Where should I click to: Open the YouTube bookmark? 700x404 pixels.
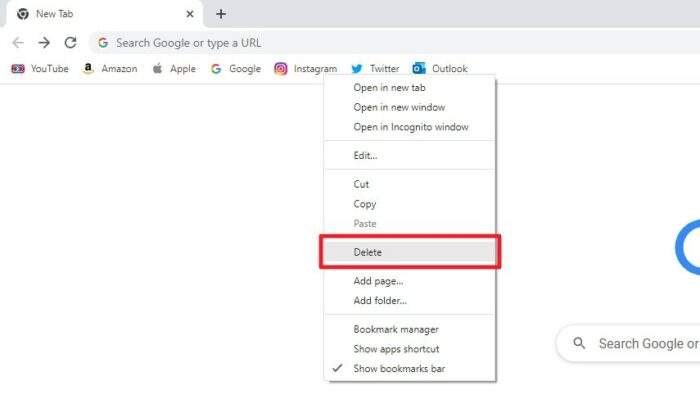pos(40,69)
